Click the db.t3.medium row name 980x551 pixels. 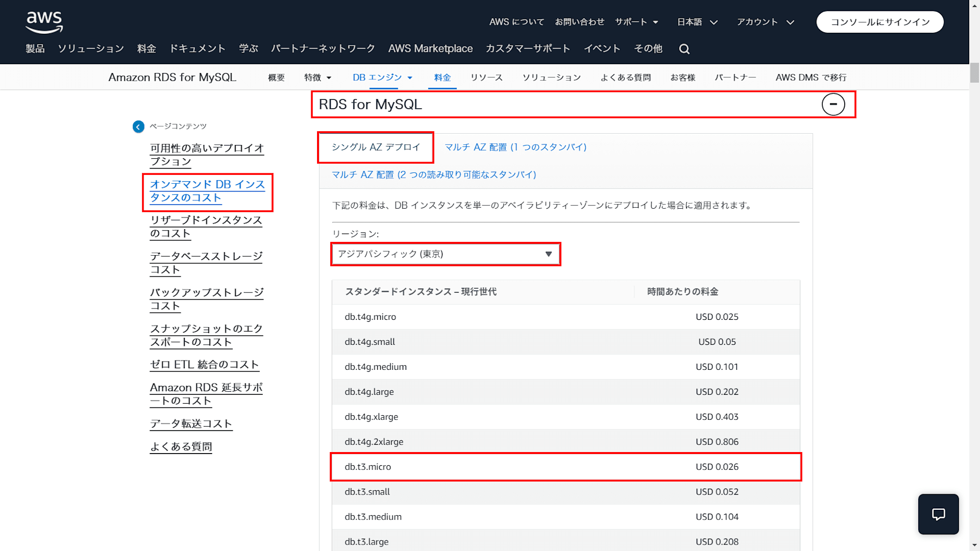coord(373,517)
